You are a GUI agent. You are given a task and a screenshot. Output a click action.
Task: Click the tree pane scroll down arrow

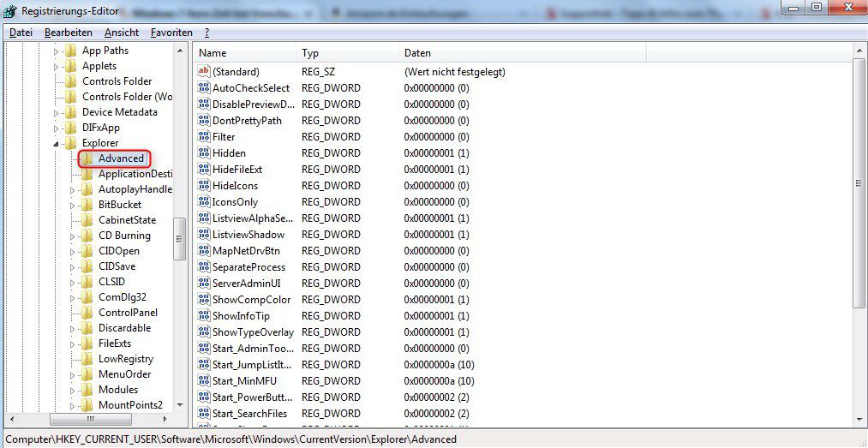[180, 405]
